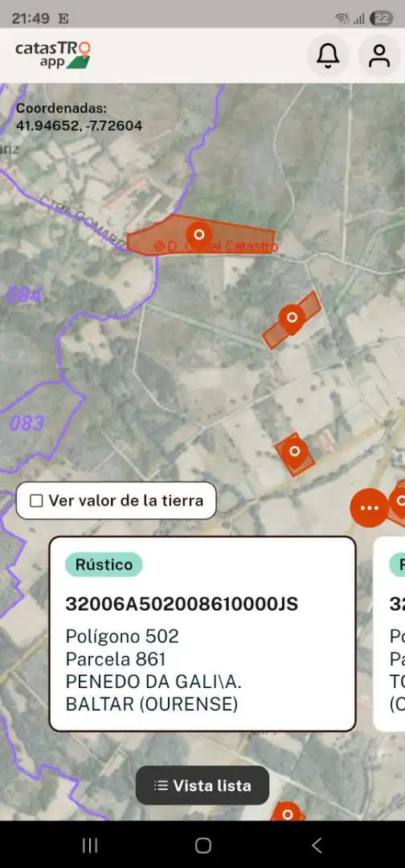
Task: Select text Polígono 502
Action: 122,637
